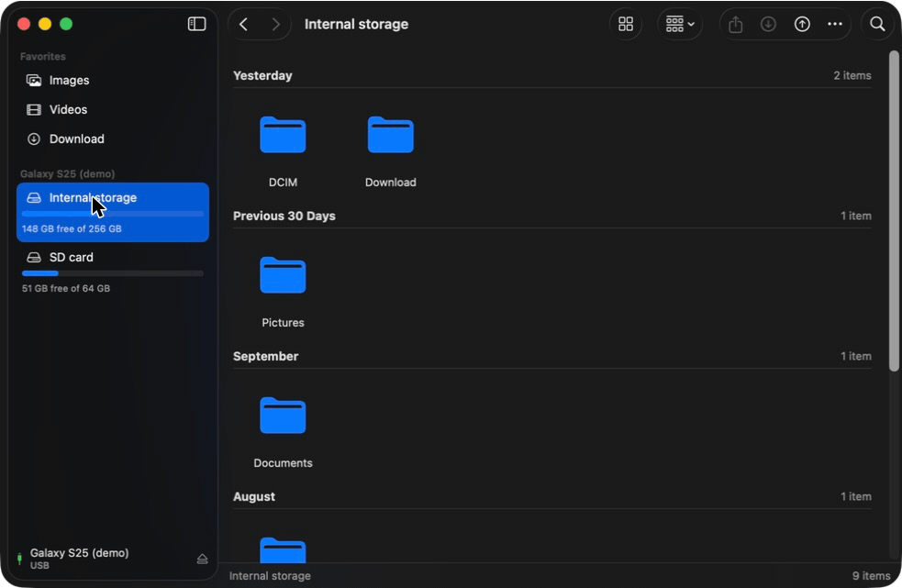This screenshot has height=588, width=902.
Task: Click the upload arrow circle icon
Action: pyautogui.click(x=802, y=24)
